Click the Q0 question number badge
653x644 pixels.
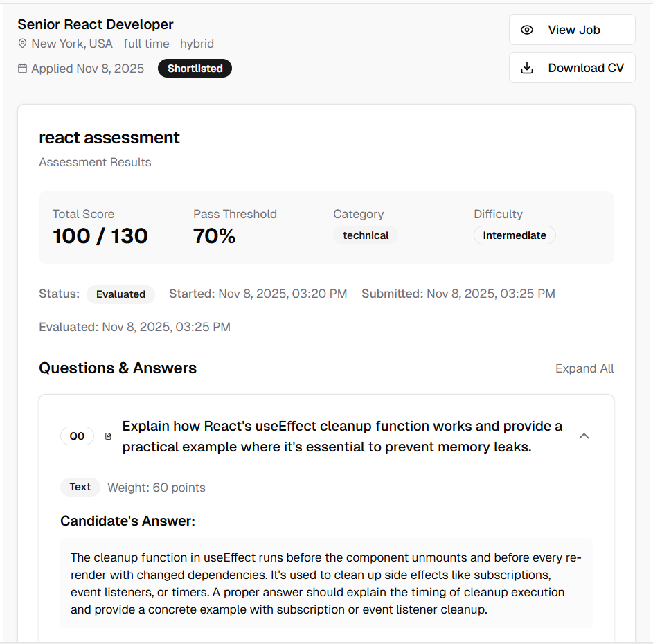(x=78, y=436)
